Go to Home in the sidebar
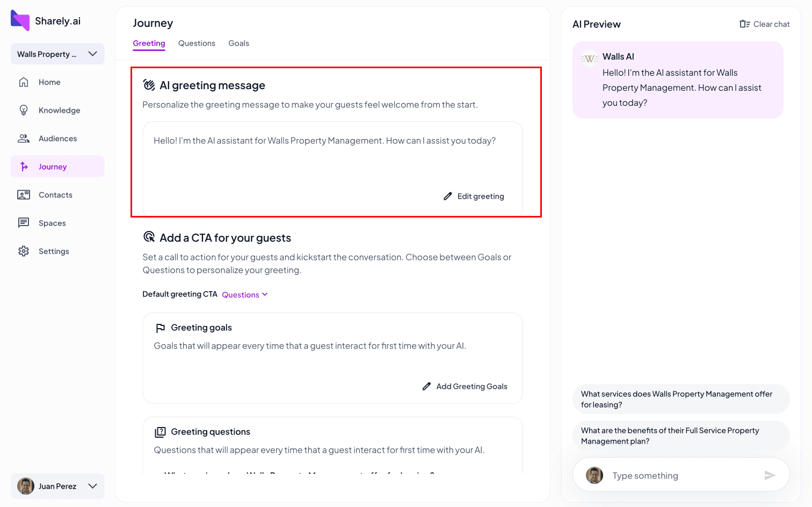This screenshot has height=507, width=812. click(57, 82)
